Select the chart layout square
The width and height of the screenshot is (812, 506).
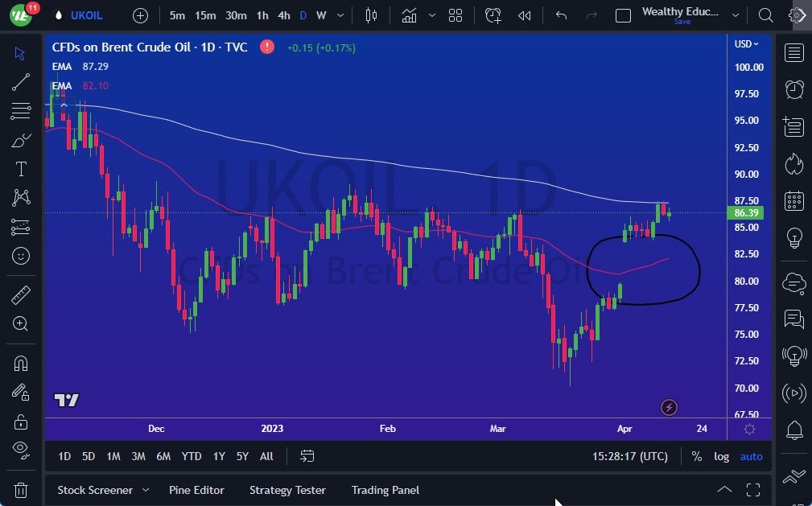pyautogui.click(x=623, y=15)
